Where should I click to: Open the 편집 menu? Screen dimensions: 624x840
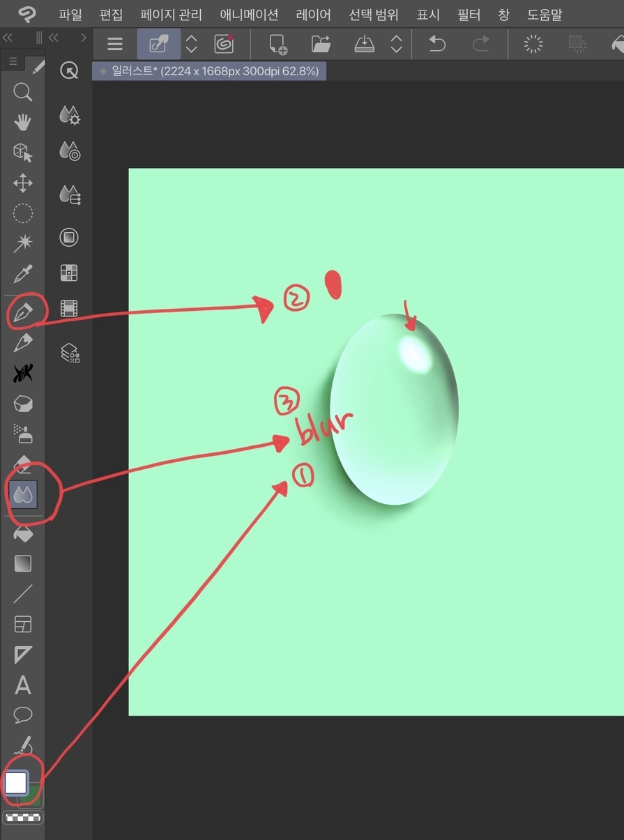pos(111,15)
